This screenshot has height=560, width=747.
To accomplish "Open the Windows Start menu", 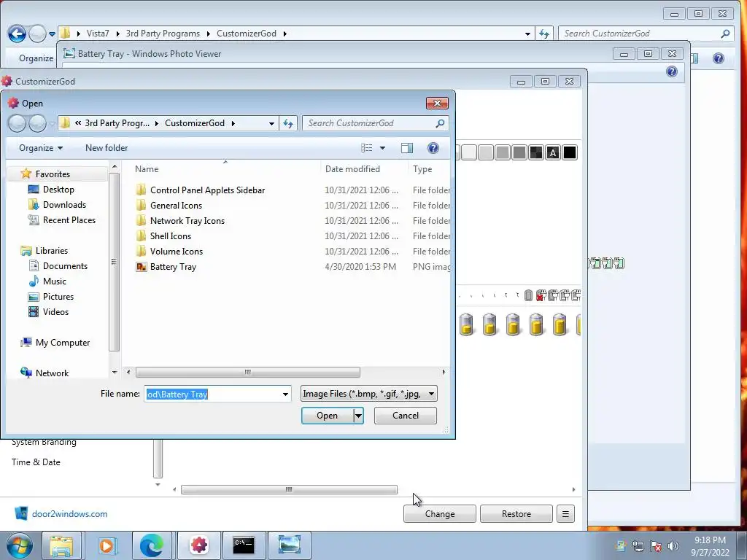I will 20,545.
